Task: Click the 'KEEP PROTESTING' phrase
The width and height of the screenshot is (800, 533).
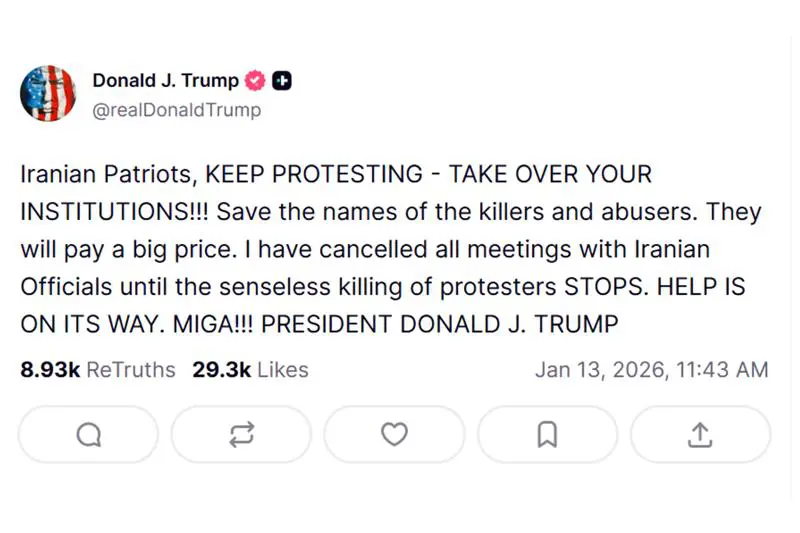Action: [x=314, y=174]
